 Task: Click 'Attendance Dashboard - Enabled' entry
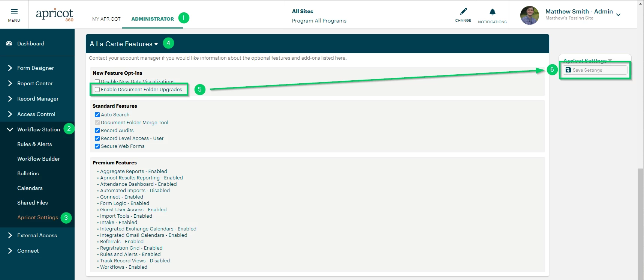pos(138,184)
